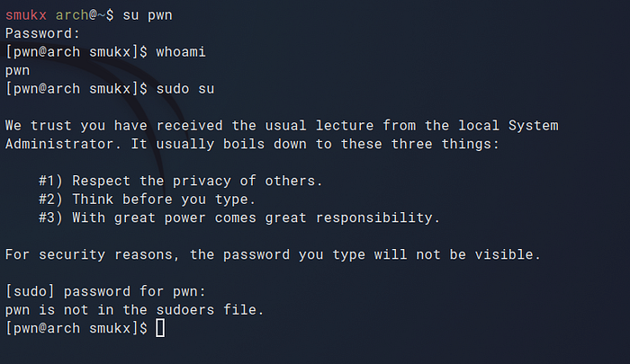Click the "sudo su" command text
The height and width of the screenshot is (364, 630).
click(185, 89)
